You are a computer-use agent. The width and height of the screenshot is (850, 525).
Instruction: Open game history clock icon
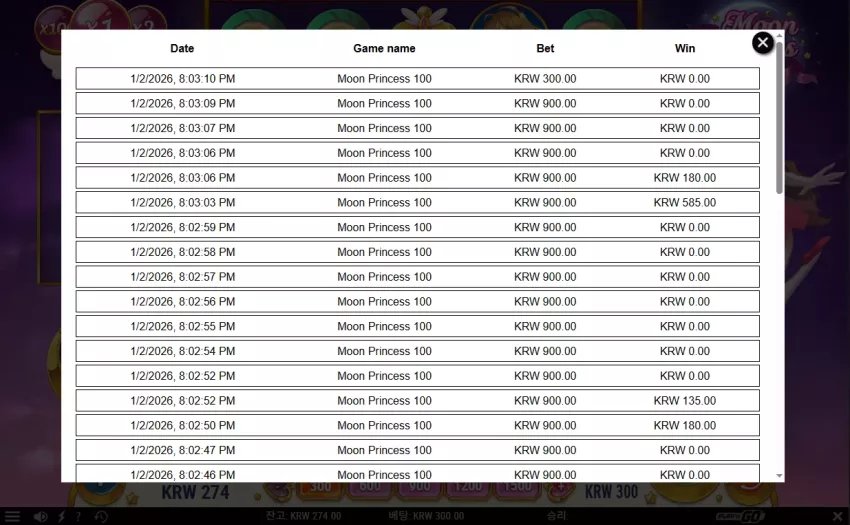101,516
